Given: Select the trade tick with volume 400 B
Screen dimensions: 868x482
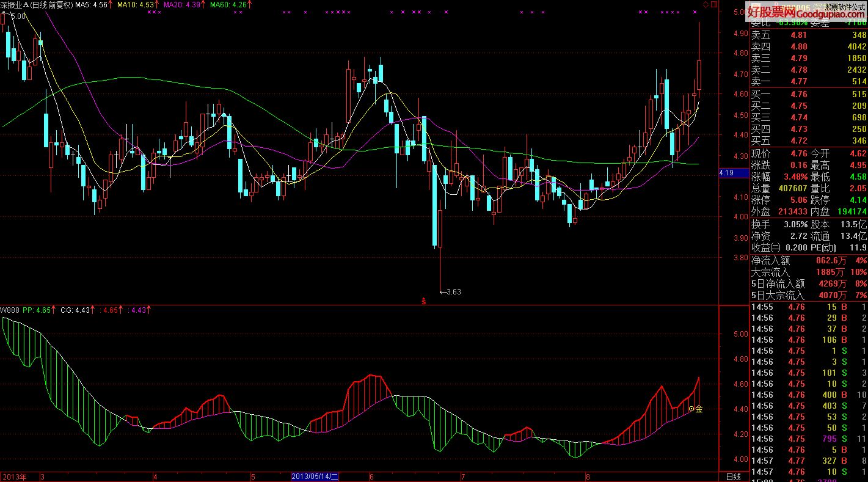Looking at the screenshot, I should coord(809,395).
